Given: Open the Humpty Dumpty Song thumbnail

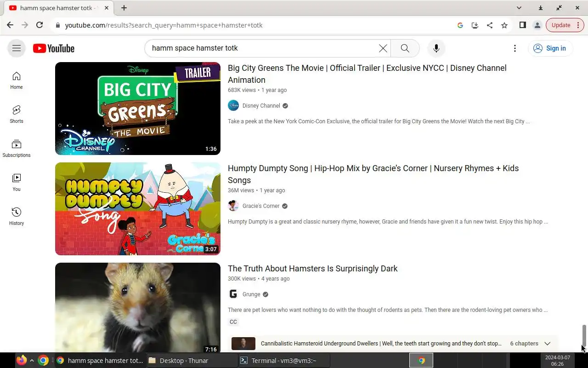Looking at the screenshot, I should coord(138,209).
